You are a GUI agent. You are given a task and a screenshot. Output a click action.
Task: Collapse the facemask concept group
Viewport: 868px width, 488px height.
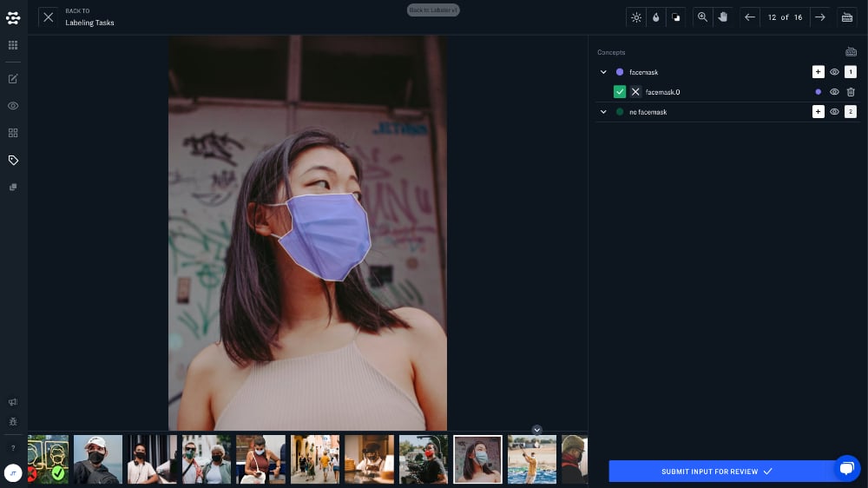coord(603,72)
